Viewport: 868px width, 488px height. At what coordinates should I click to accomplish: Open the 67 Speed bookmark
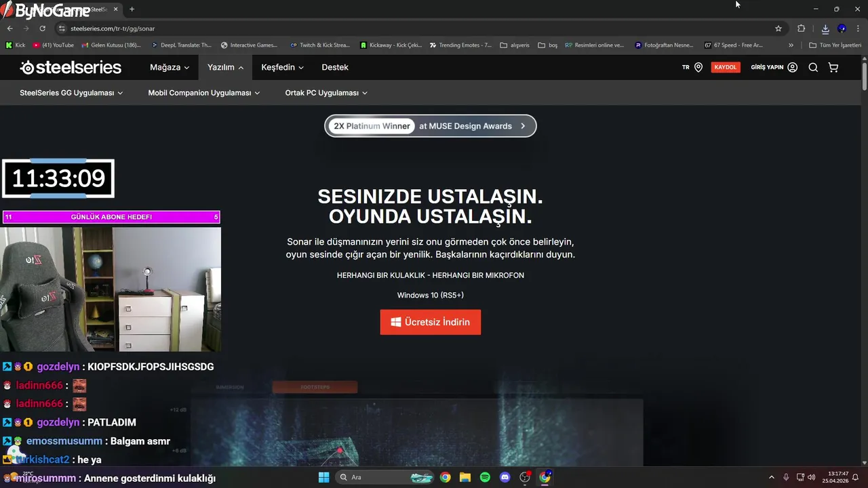734,45
